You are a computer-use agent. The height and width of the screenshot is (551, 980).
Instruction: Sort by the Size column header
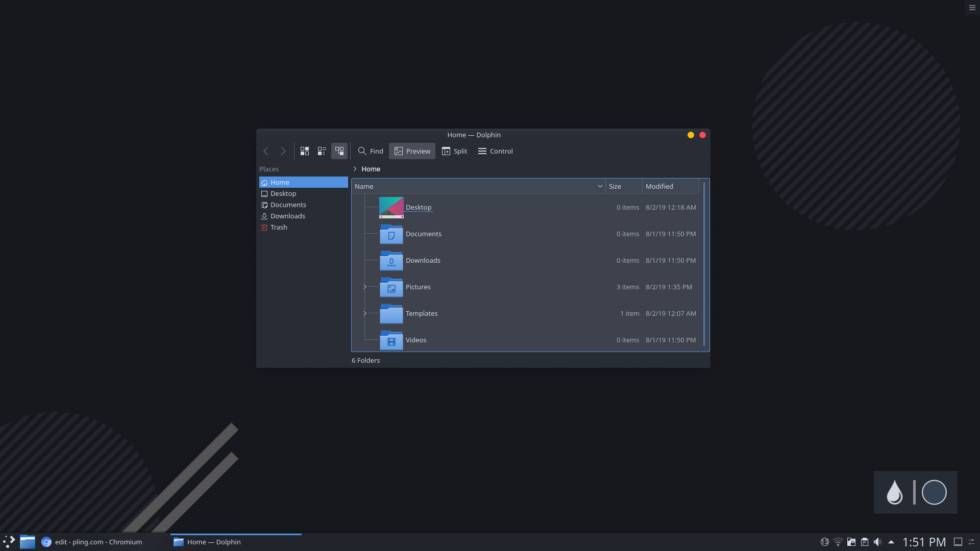624,186
